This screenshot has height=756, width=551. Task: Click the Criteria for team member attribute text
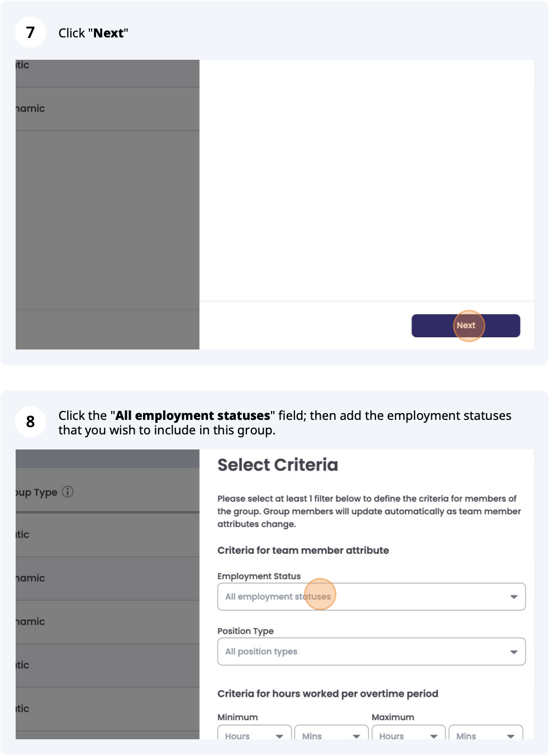point(303,550)
